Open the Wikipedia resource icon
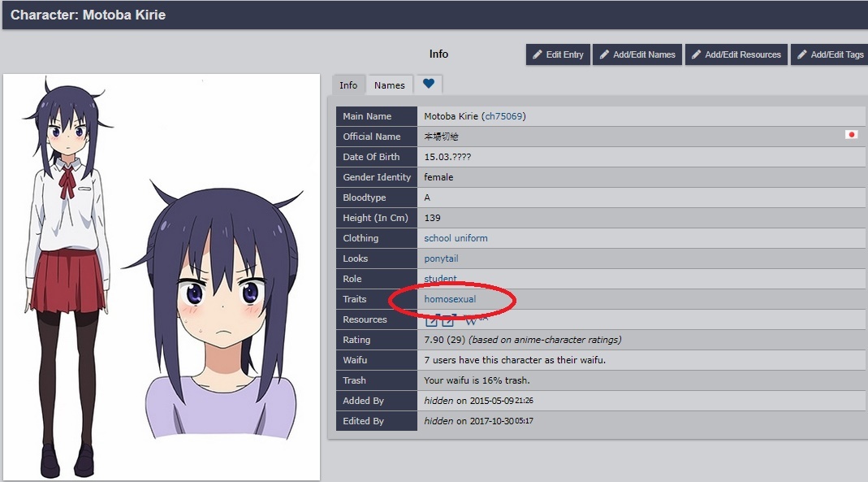This screenshot has height=482, width=868. pyautogui.click(x=473, y=320)
